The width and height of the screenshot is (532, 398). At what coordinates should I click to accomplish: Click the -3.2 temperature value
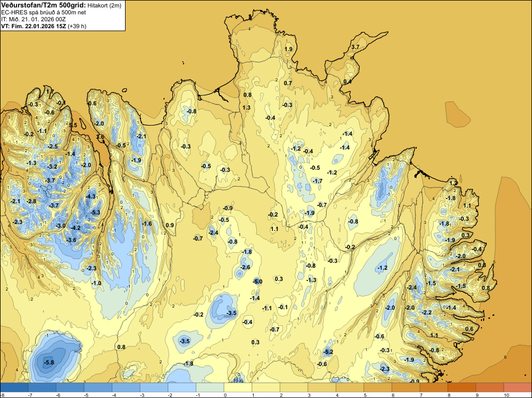(x=53, y=167)
